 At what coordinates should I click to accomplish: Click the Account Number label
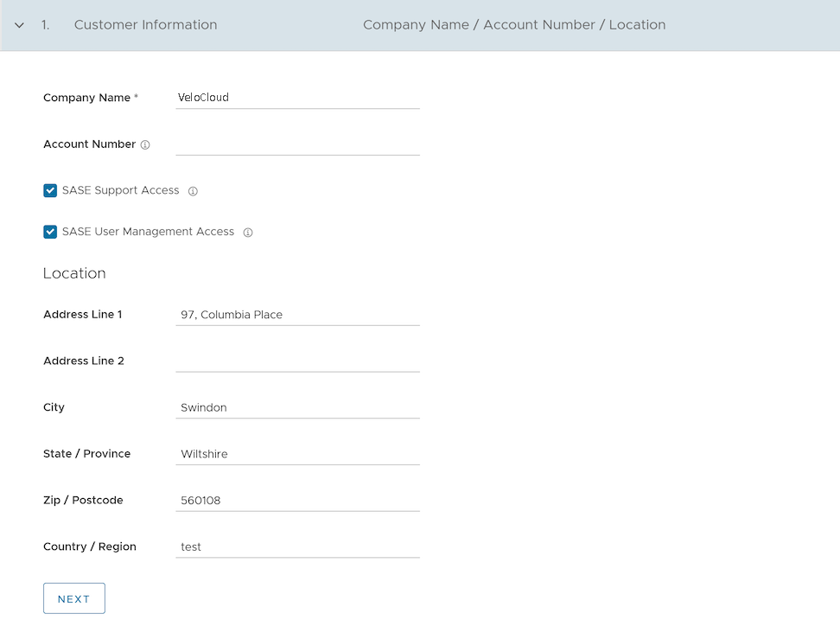(x=90, y=144)
